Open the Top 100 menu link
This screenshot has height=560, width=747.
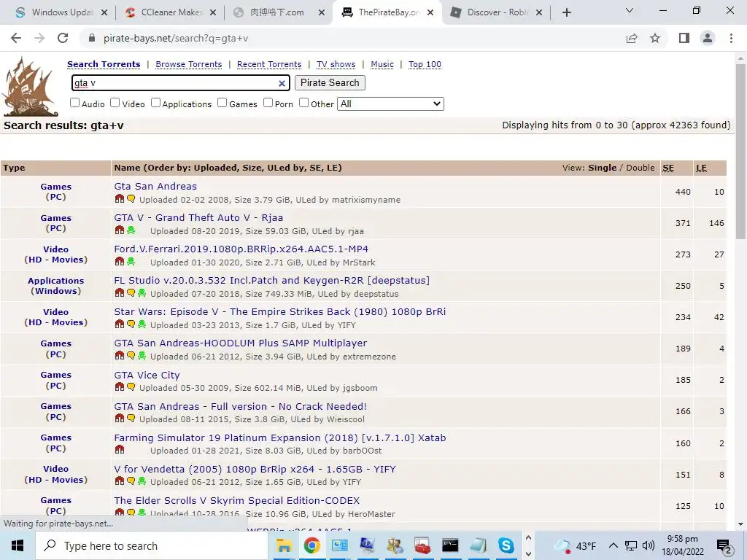coord(425,64)
